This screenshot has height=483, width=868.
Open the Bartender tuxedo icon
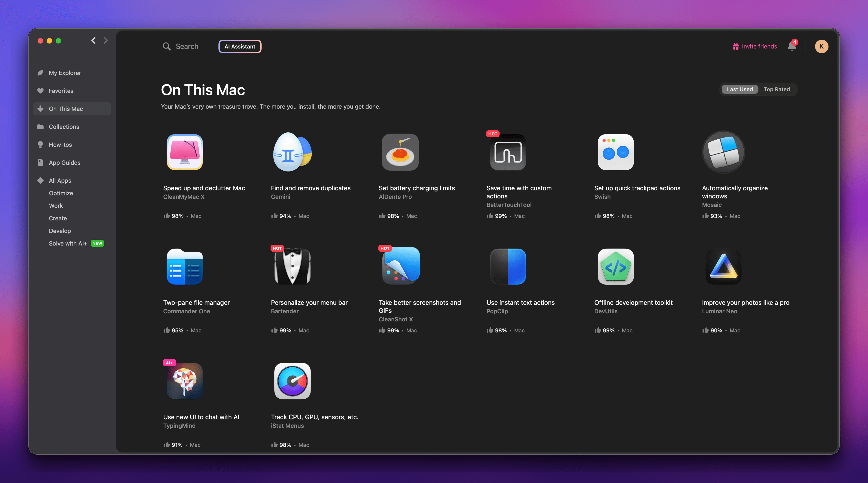(292, 266)
